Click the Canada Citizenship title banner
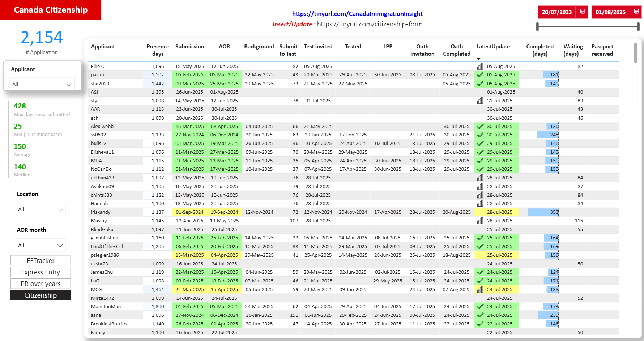644x341 pixels. (x=51, y=10)
